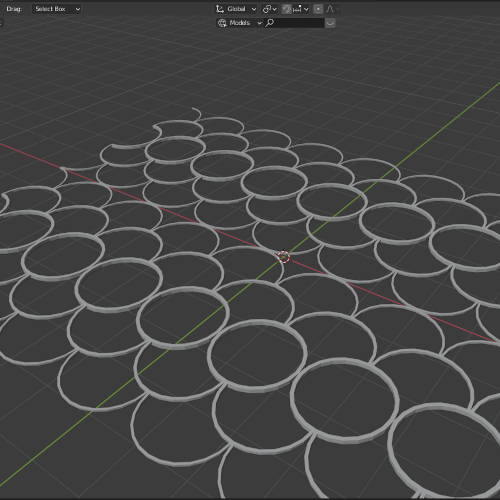Open the Select Box drag dropdown
Screen dimensions: 500x500
point(57,9)
